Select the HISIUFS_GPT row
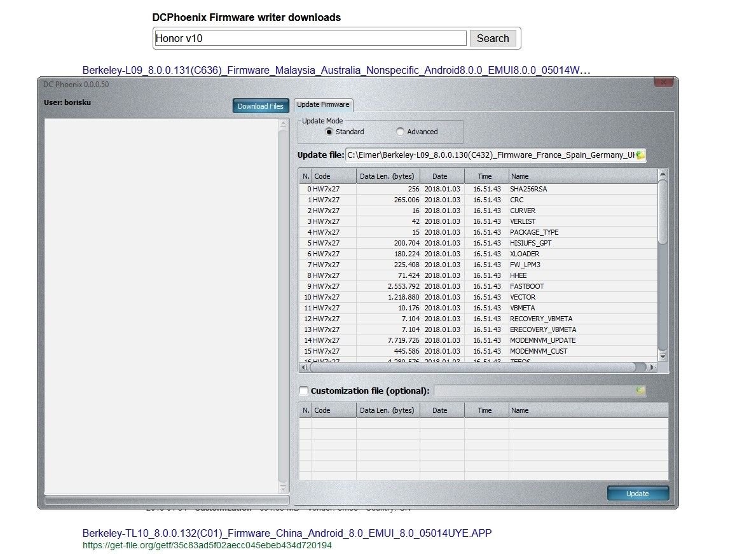Image resolution: width=756 pixels, height=554 pixels. (478, 243)
